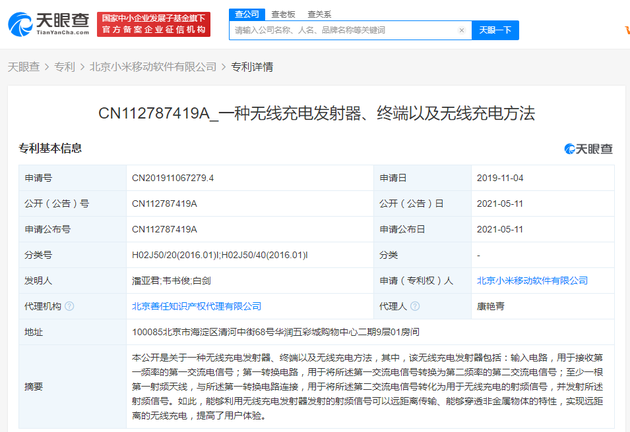Click the 专利基本信息 section heading
This screenshot has width=630, height=432.
pos(50,148)
